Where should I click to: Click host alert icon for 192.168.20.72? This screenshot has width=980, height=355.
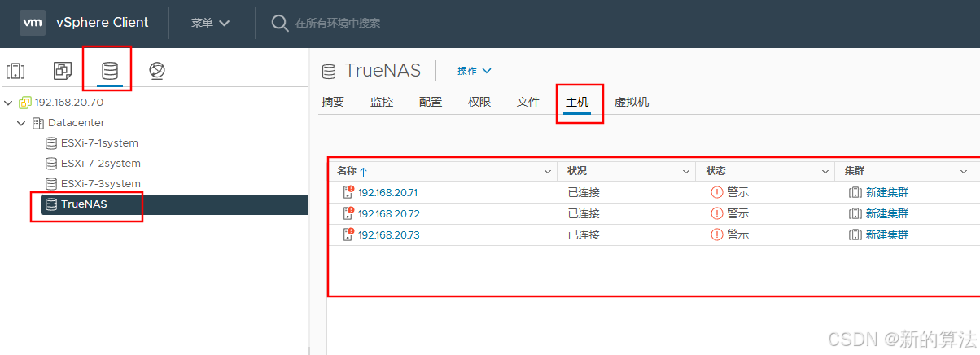click(348, 214)
